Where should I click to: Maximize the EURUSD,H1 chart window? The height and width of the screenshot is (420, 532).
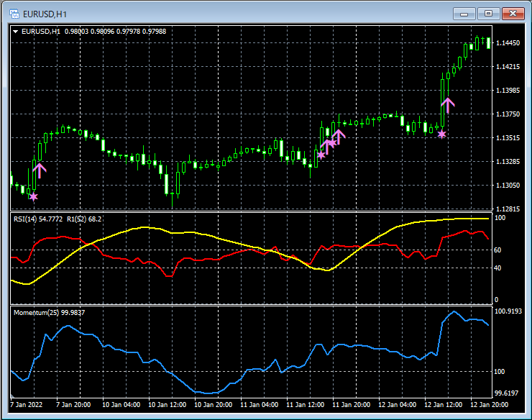(x=488, y=13)
